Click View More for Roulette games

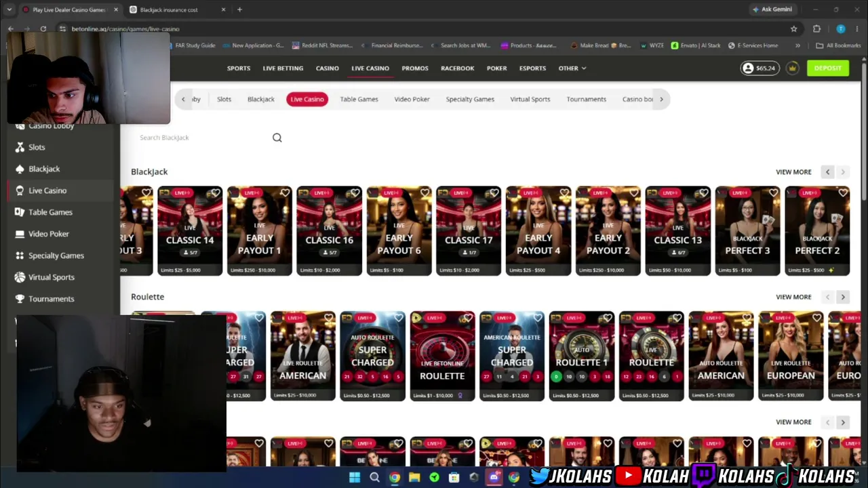pyautogui.click(x=793, y=297)
